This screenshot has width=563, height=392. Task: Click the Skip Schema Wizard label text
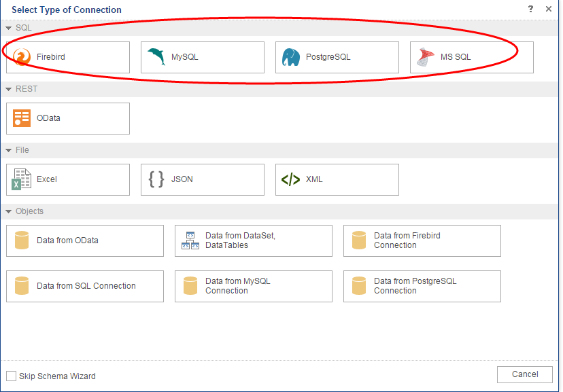click(x=57, y=376)
